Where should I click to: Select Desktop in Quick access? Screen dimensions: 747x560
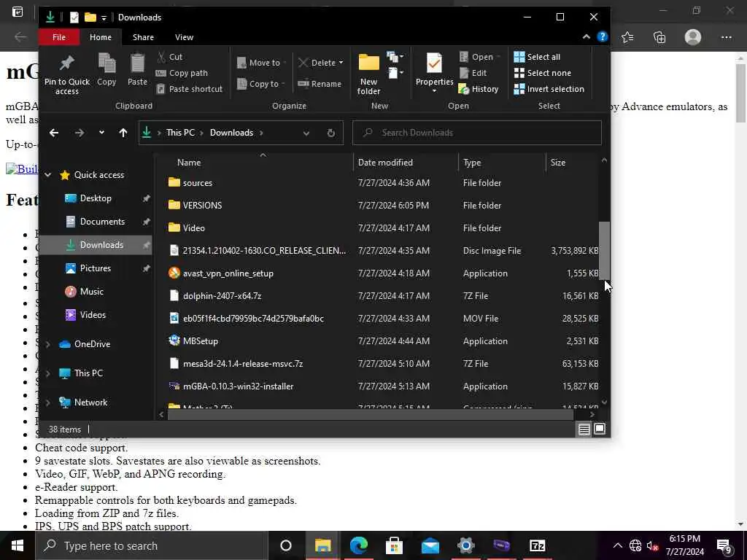96,198
